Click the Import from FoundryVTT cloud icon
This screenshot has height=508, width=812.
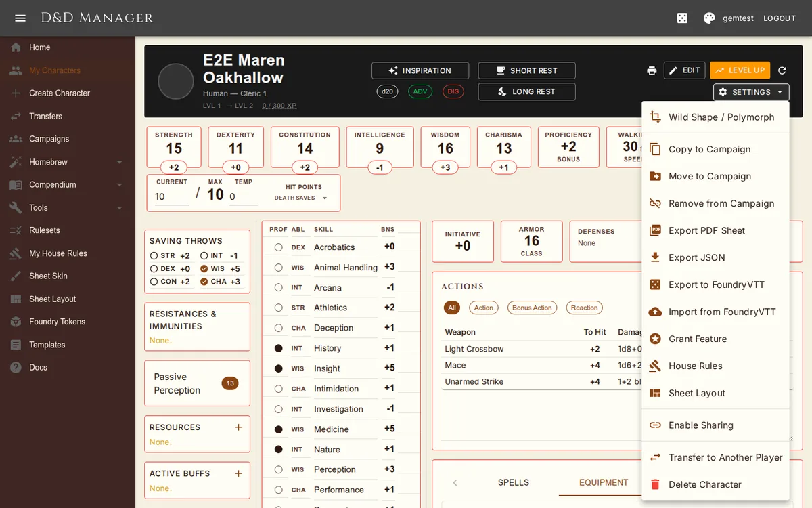[x=655, y=312]
